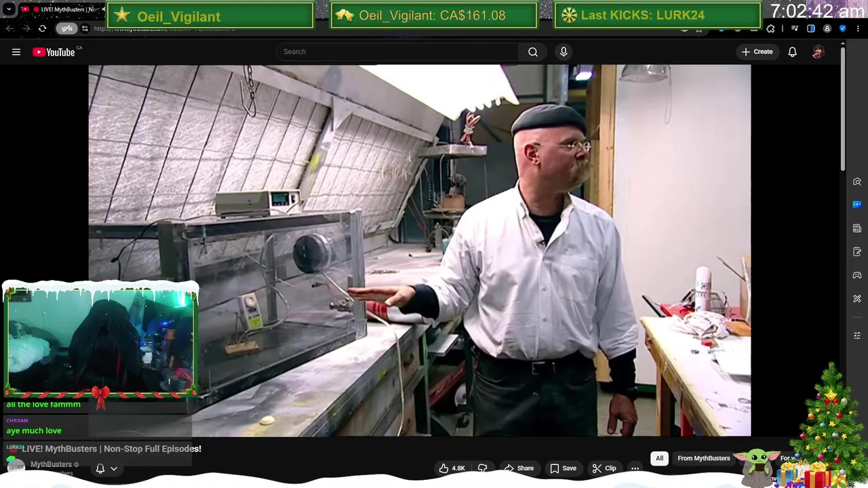Viewport: 868px width, 488px height.
Task: Toggle the browser sidebar panel icon
Action: [x=811, y=28]
